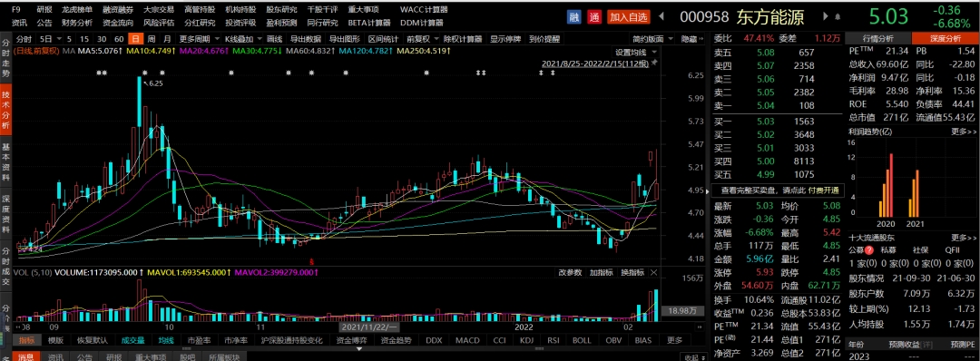Add stock via 加入自选 button
The height and width of the screenshot is (361, 980).
629,17
